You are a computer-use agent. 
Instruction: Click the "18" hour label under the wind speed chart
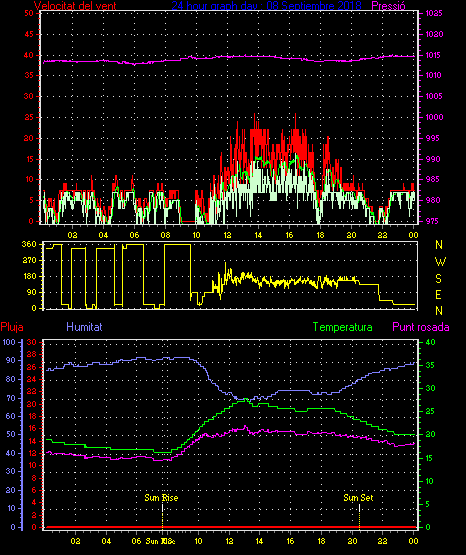click(320, 235)
